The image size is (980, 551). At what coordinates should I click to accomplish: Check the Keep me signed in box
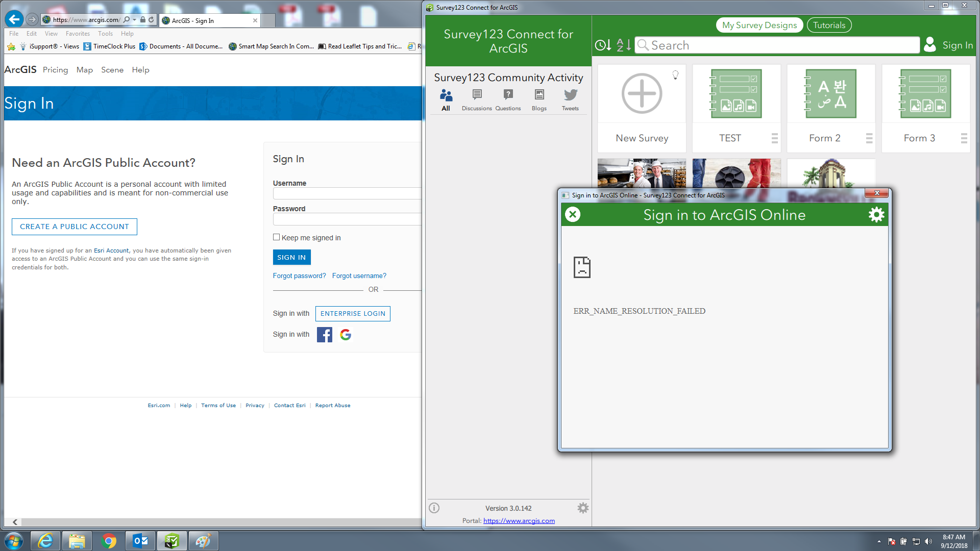pyautogui.click(x=277, y=237)
